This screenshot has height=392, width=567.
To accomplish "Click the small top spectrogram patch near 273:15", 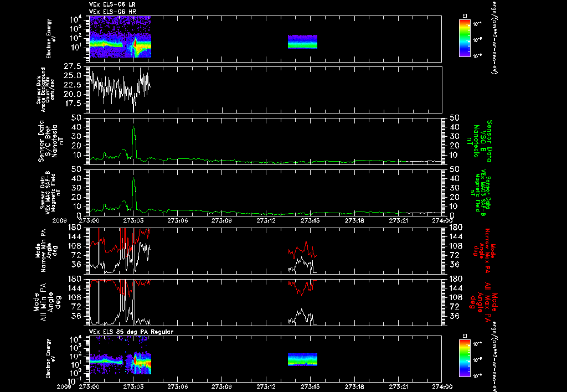I will point(302,42).
